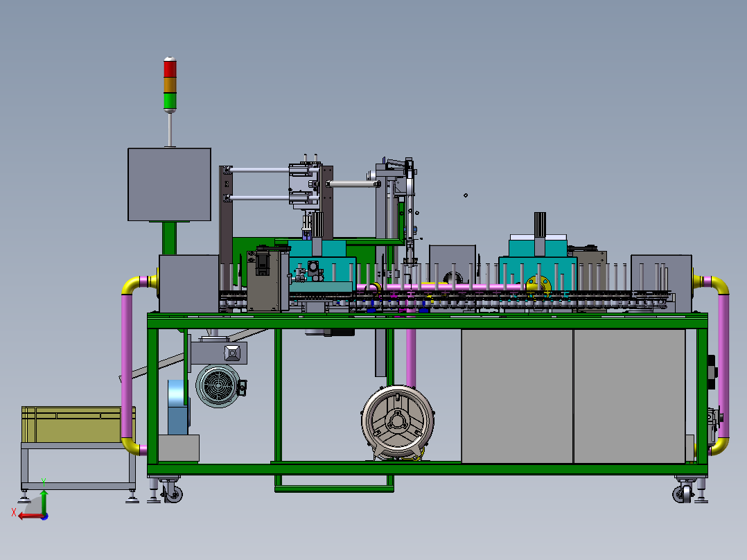Screen dimensions: 747x560
Task: Select the black motor atop right teal housing
Action: [x=539, y=224]
